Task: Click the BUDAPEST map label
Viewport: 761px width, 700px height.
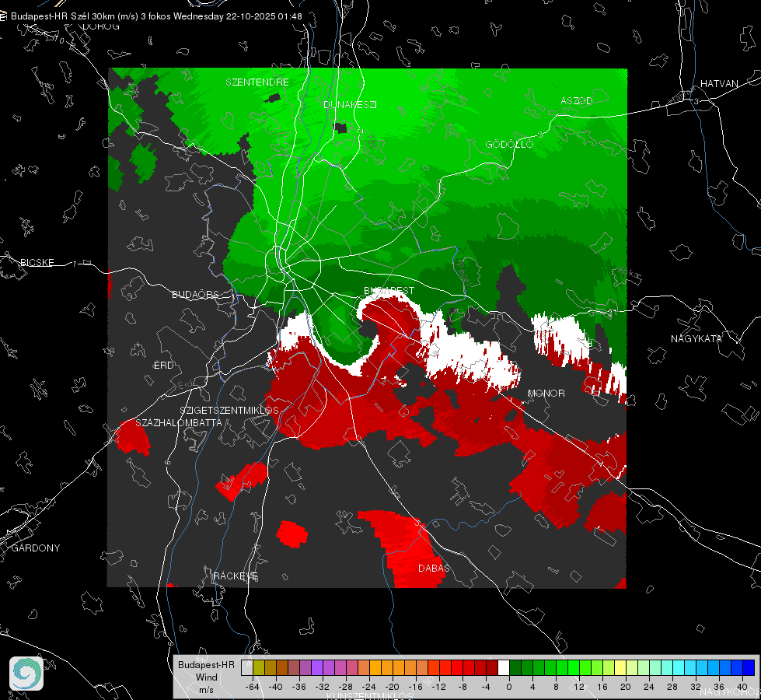Action: pyautogui.click(x=389, y=290)
